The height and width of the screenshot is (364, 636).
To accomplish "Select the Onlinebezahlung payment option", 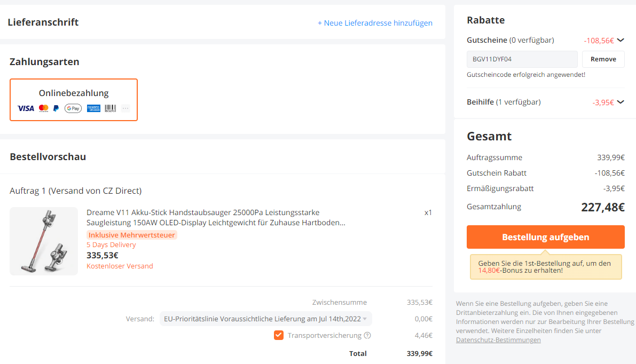I will tap(74, 100).
